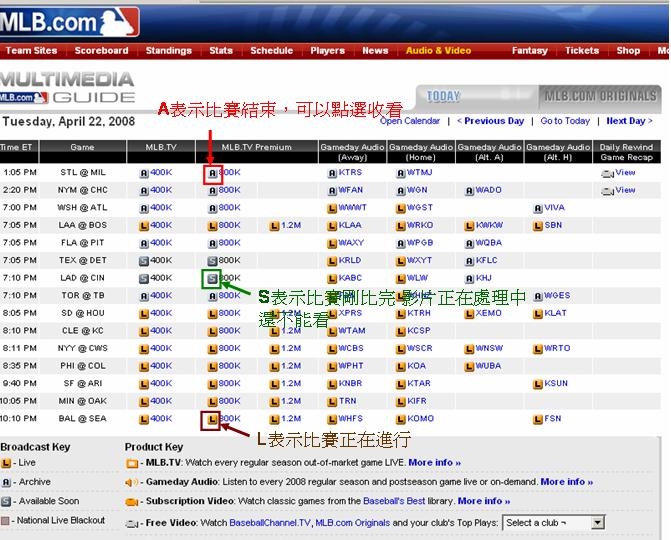Click Live icon for LAA @ BOS 400K
The width and height of the screenshot is (671, 540).
[x=144, y=226]
